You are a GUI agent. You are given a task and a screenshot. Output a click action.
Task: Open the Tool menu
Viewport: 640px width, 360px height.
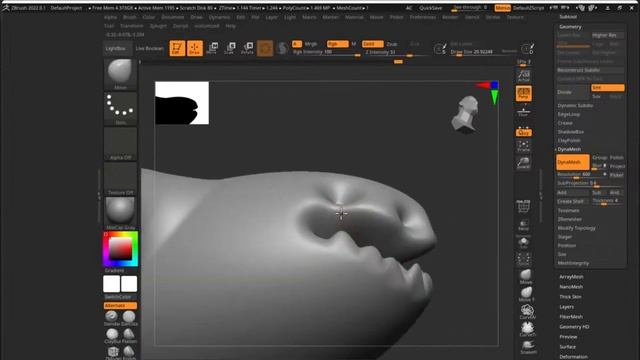tap(109, 26)
